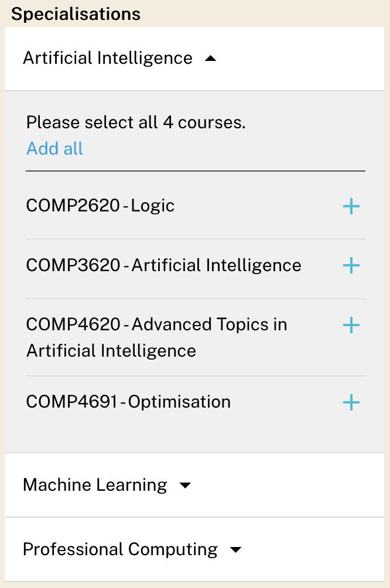Select Add all to add all 4 courses
390x588 pixels.
tap(54, 149)
